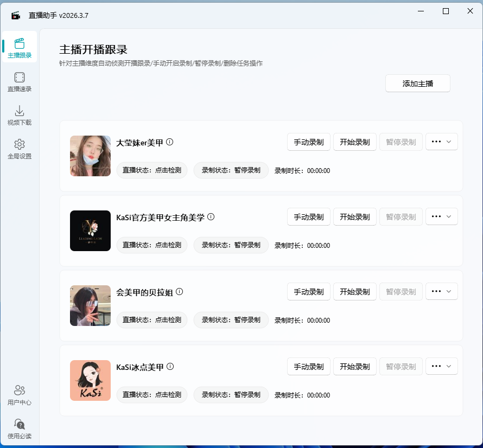Expand the ··· menu for KaSi官方美甲女主角美学
The height and width of the screenshot is (448, 483).
[x=441, y=216]
